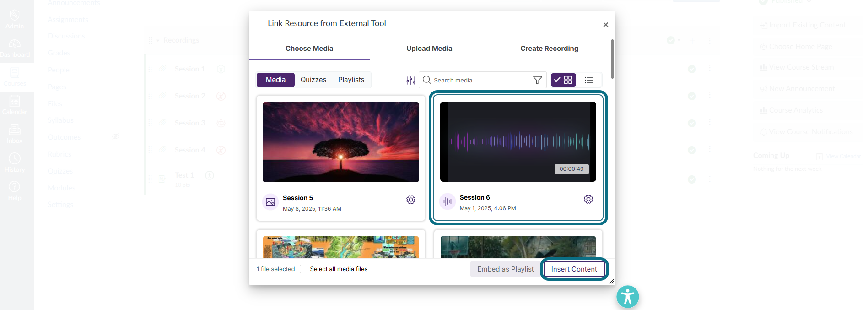
Task: Switch to the Choose Media tab
Action: click(309, 49)
